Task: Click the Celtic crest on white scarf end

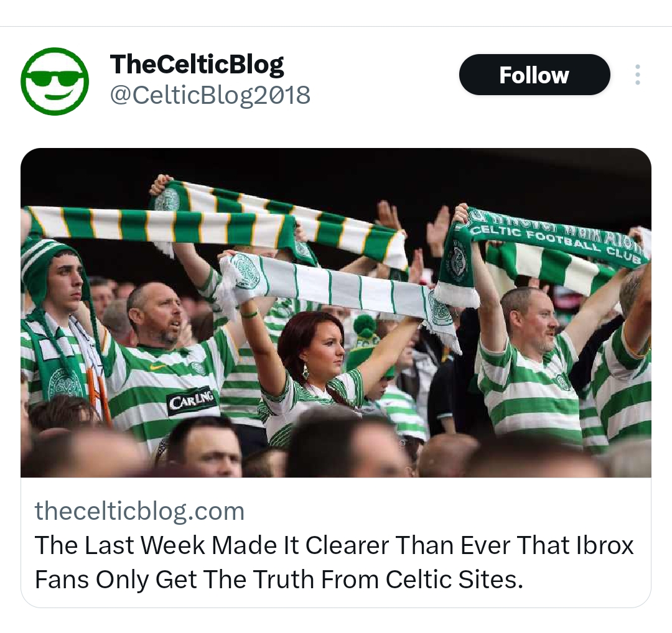Action: [x=245, y=271]
